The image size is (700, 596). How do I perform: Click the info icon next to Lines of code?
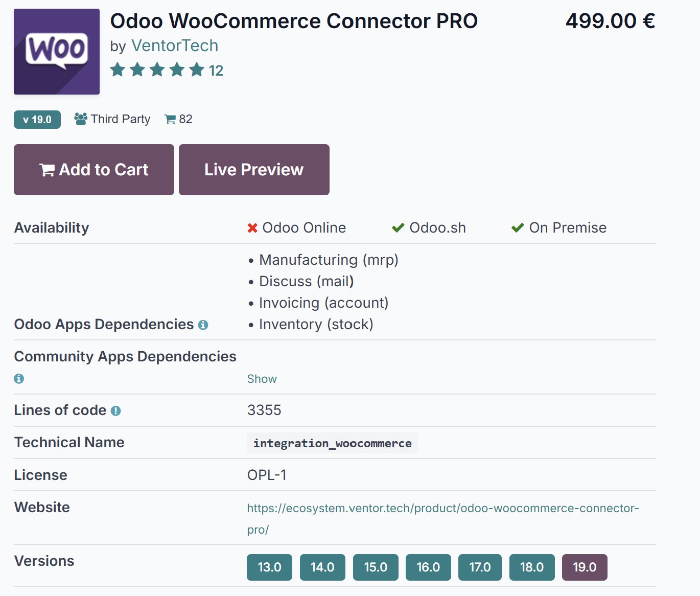pos(115,410)
